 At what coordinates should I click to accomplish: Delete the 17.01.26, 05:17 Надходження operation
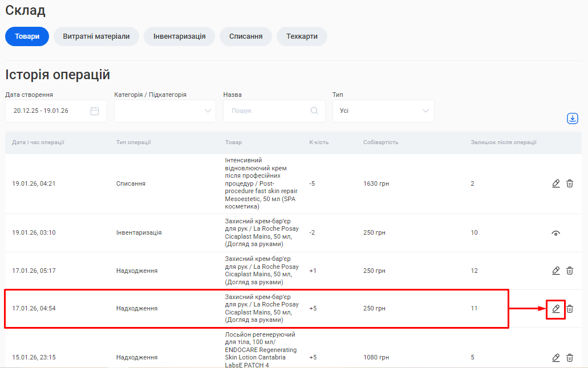click(x=570, y=271)
